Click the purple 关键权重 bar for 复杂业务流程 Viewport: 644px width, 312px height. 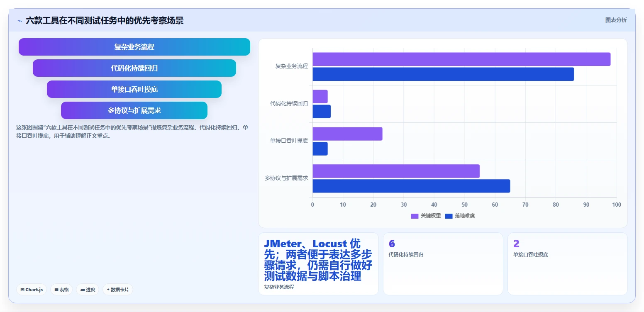461,59
